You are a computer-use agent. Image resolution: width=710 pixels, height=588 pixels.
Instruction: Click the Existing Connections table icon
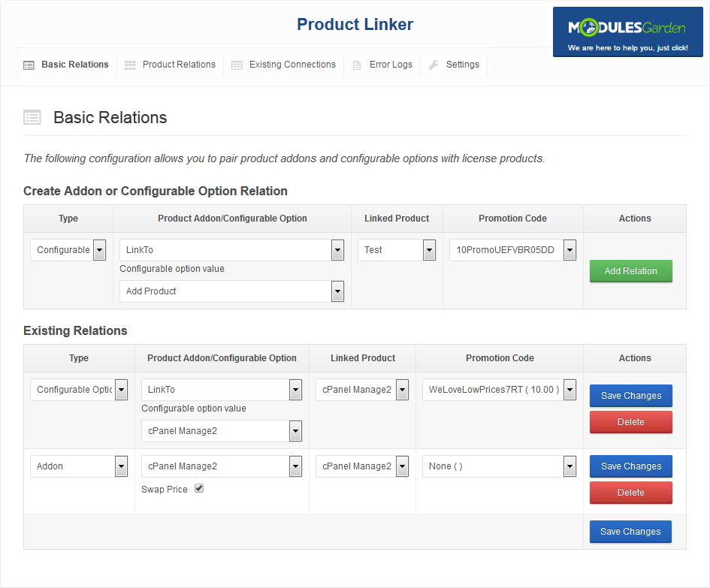[x=237, y=65]
